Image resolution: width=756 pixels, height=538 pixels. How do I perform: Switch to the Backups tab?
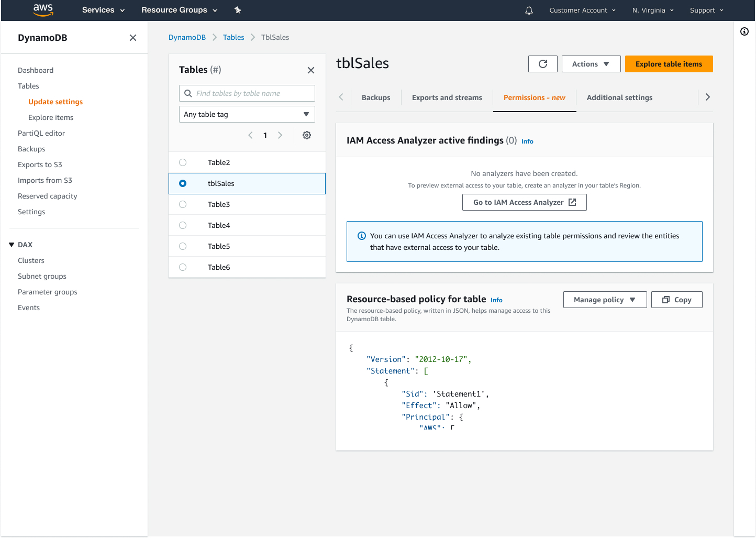(375, 97)
